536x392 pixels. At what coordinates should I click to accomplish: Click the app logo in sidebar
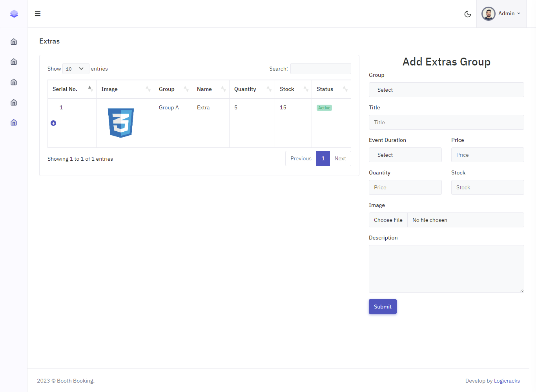click(x=14, y=14)
